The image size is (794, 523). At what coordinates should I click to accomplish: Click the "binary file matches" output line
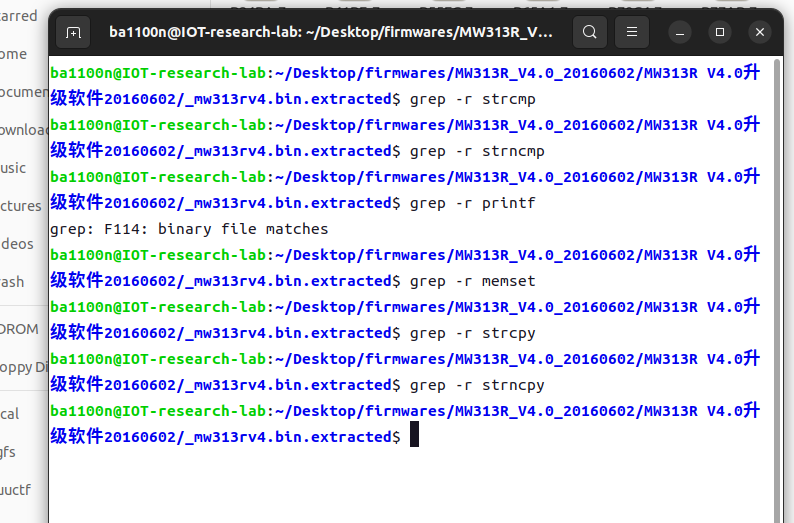189,229
